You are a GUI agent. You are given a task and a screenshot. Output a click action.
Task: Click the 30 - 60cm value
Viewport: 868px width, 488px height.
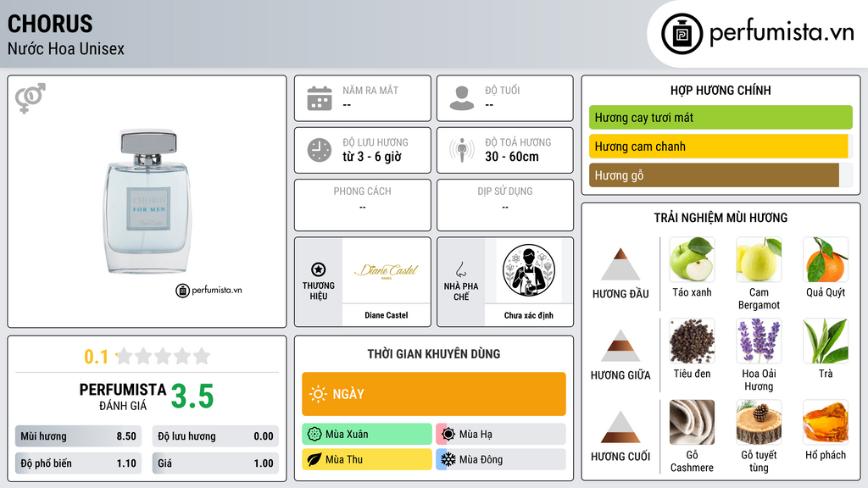pos(511,157)
